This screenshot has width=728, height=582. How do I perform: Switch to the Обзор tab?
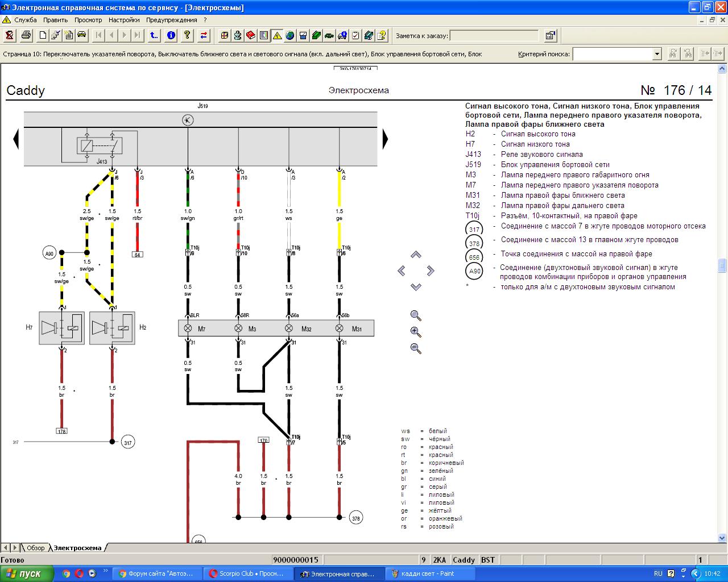coord(35,548)
